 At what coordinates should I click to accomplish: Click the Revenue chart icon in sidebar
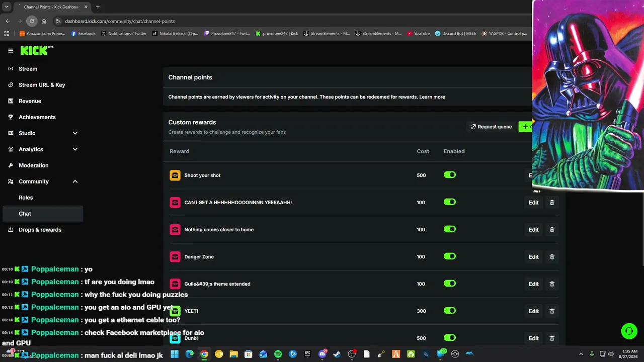tap(11, 101)
